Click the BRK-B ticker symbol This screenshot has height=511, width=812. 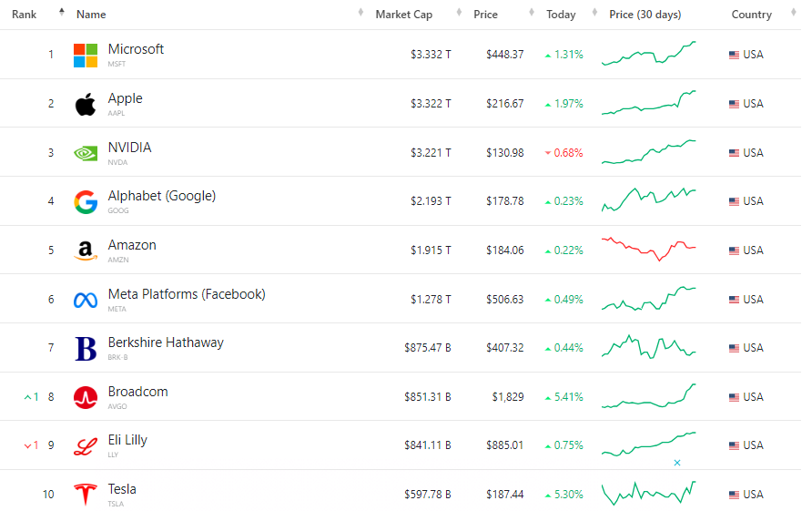(117, 357)
